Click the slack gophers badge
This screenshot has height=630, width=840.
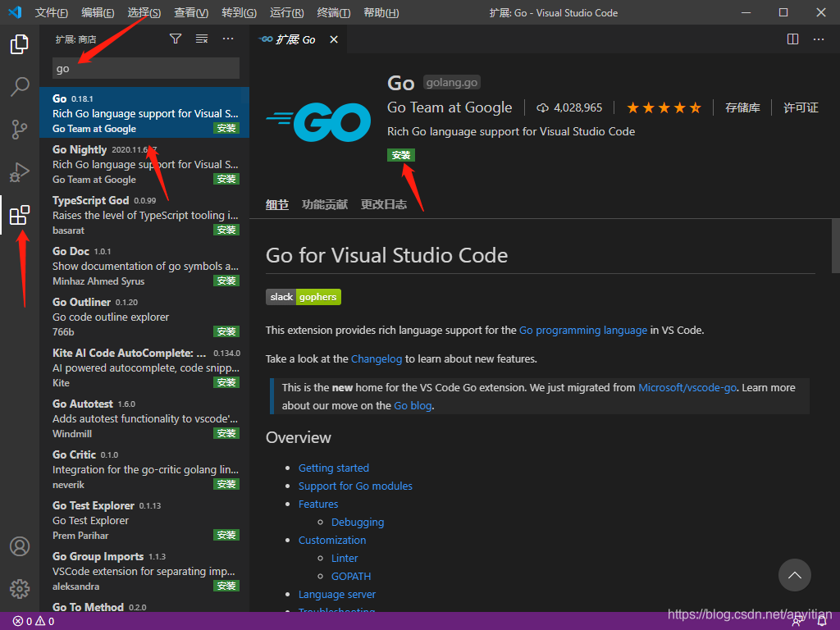304,297
